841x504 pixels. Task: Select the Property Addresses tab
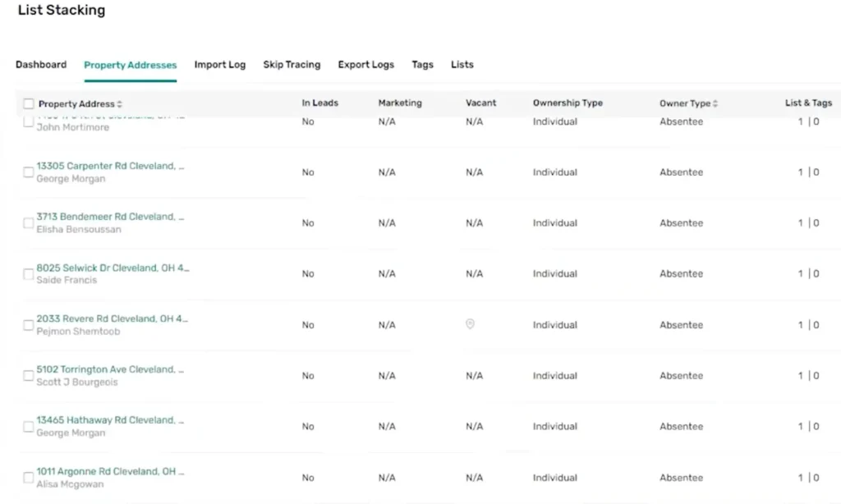coord(131,65)
